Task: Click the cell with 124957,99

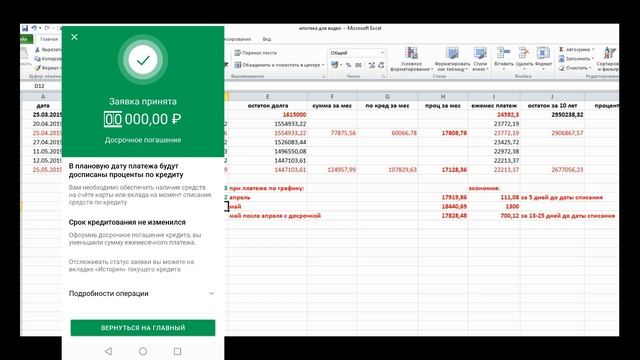Action: [x=332, y=170]
